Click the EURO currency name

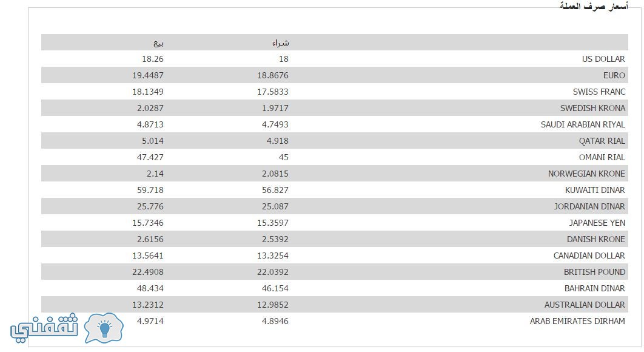point(614,75)
